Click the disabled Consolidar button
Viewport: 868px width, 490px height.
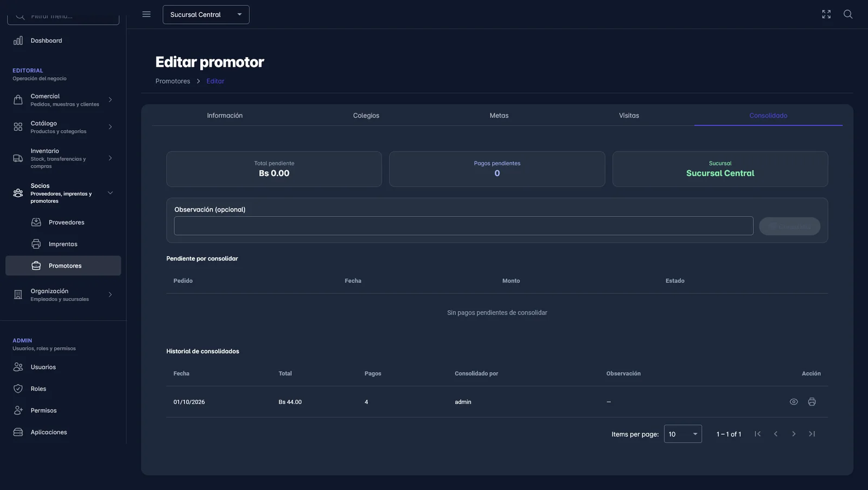point(789,226)
